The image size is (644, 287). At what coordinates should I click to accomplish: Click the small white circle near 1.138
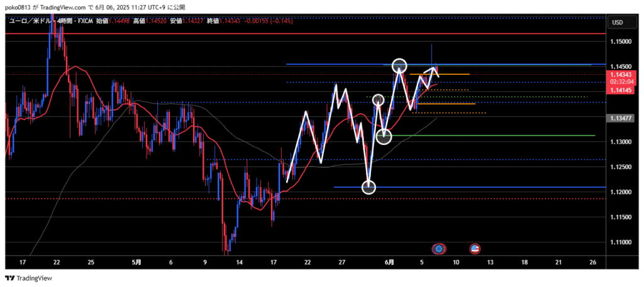(x=378, y=99)
